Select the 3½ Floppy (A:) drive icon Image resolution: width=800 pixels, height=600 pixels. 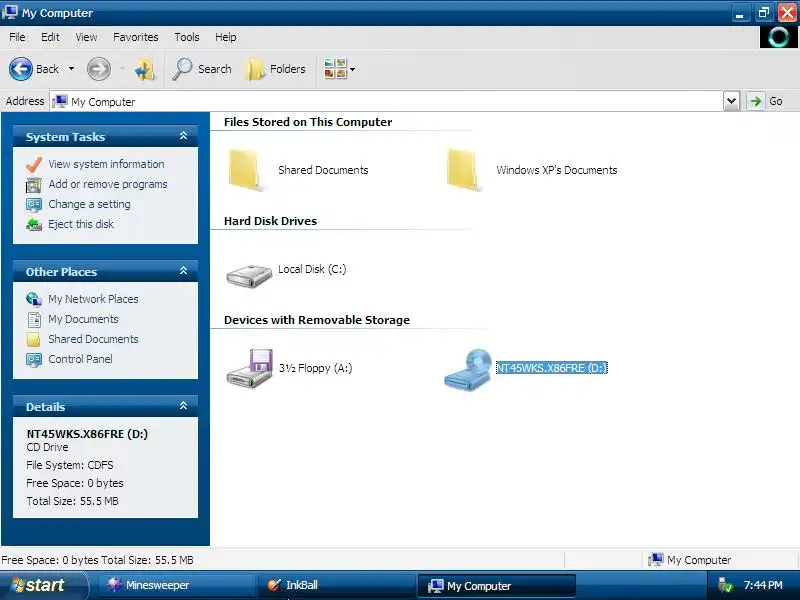[249, 368]
